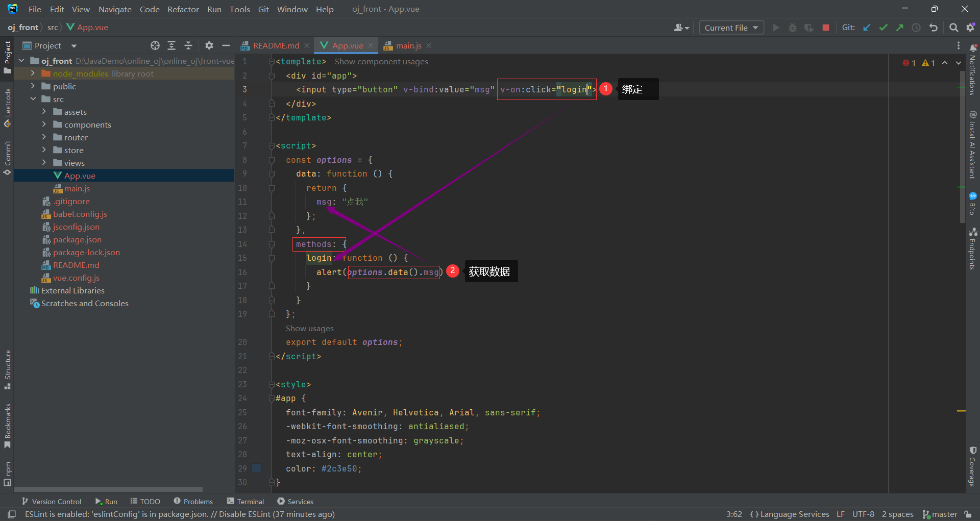Expand the node_modules folder
This screenshot has width=980, height=521.
point(33,73)
